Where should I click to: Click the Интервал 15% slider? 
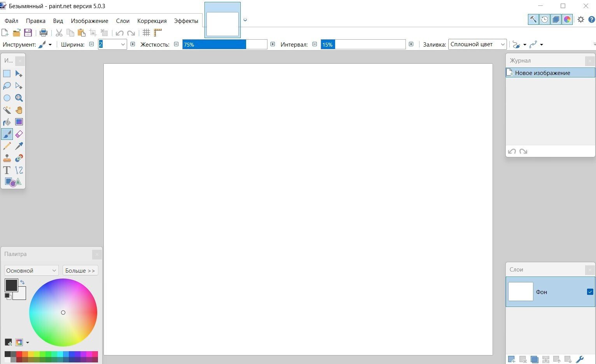click(363, 44)
